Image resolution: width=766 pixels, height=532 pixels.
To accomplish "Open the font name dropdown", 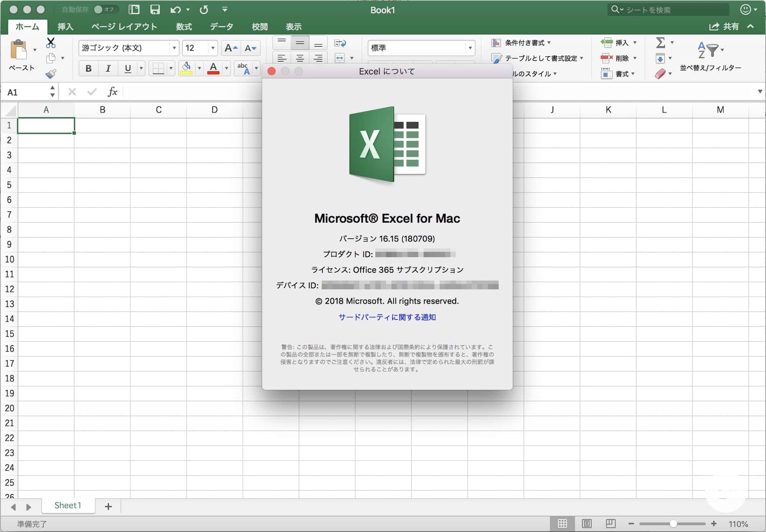I will pyautogui.click(x=174, y=48).
